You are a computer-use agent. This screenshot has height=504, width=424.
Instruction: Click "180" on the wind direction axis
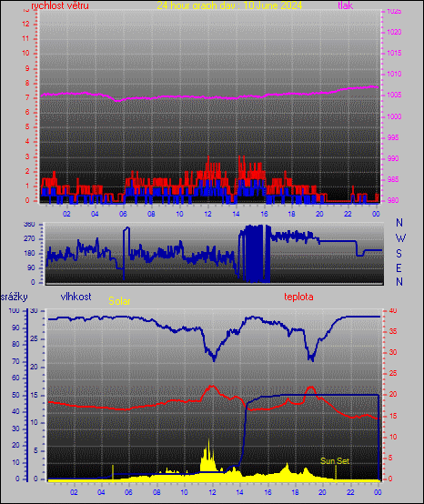click(x=29, y=253)
